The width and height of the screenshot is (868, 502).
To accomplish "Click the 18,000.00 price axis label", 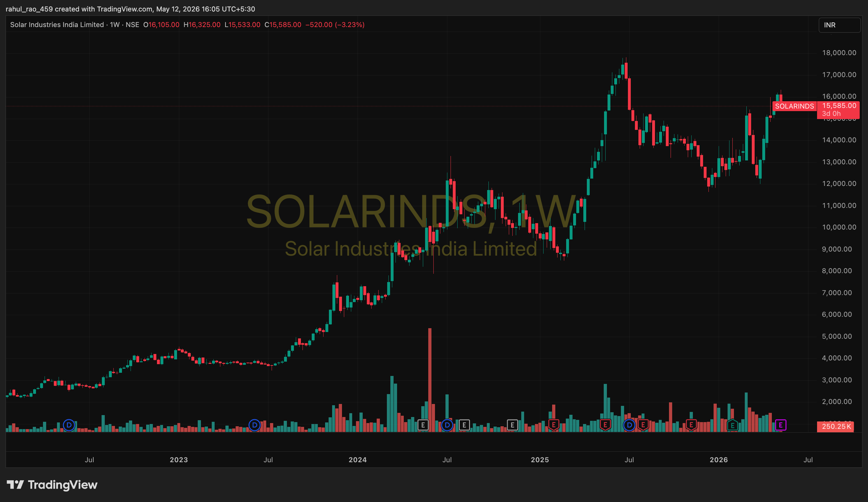I will tap(839, 53).
